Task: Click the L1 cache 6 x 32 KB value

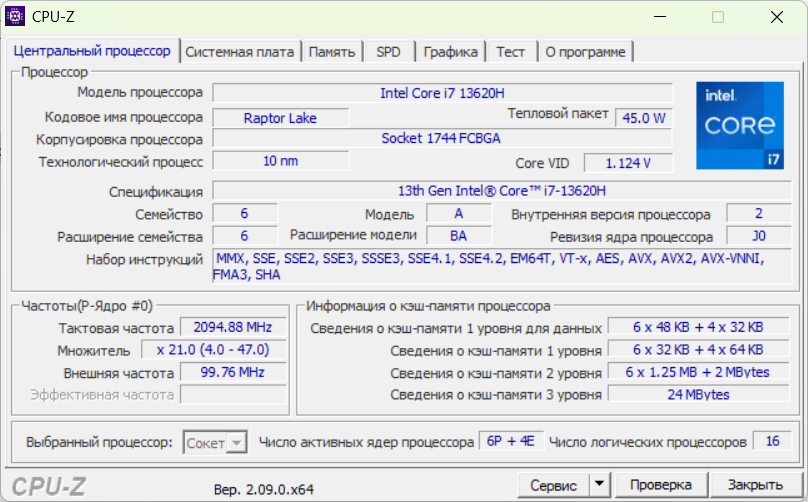Action: (698, 349)
